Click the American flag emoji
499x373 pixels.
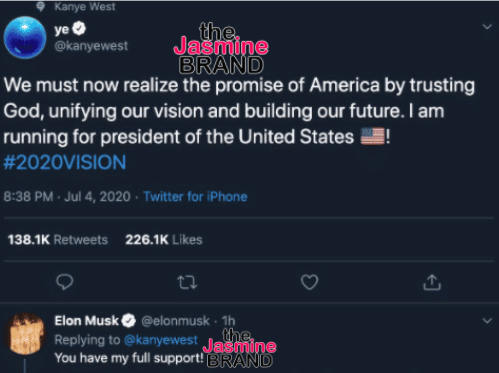coord(373,136)
